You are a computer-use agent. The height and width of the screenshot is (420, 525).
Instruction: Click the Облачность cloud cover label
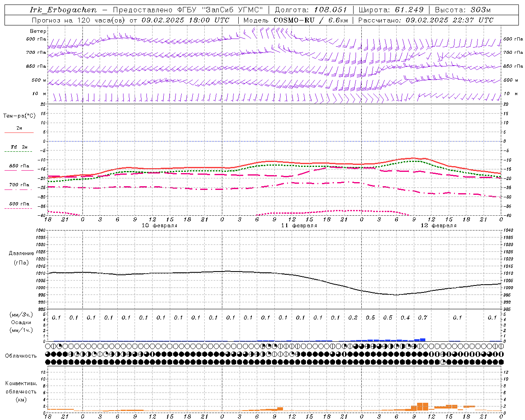coord(21,356)
